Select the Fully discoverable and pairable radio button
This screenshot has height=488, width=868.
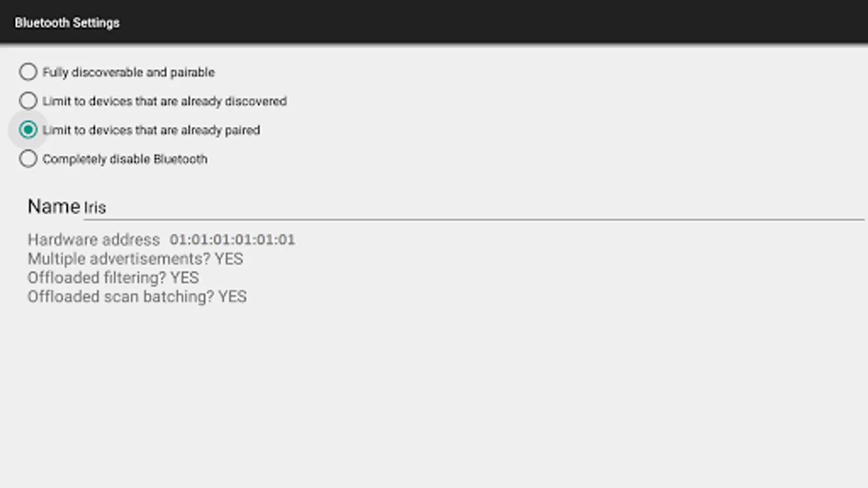(28, 72)
